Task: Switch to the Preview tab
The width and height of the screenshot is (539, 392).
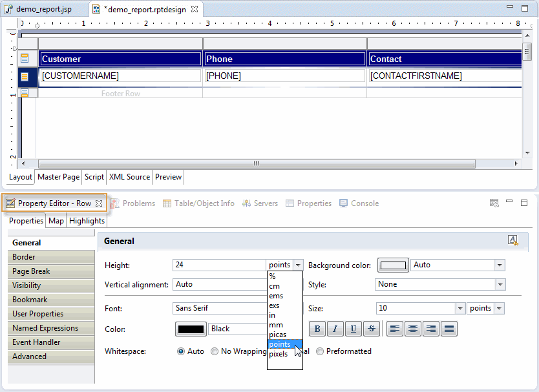Action: coord(169,177)
